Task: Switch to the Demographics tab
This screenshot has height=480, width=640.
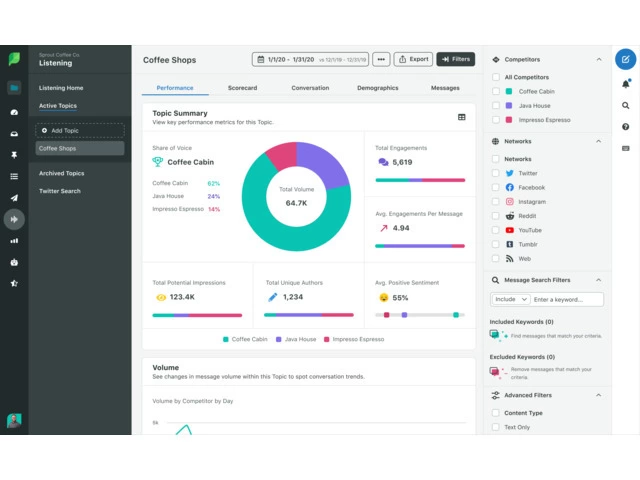Action: click(x=378, y=88)
